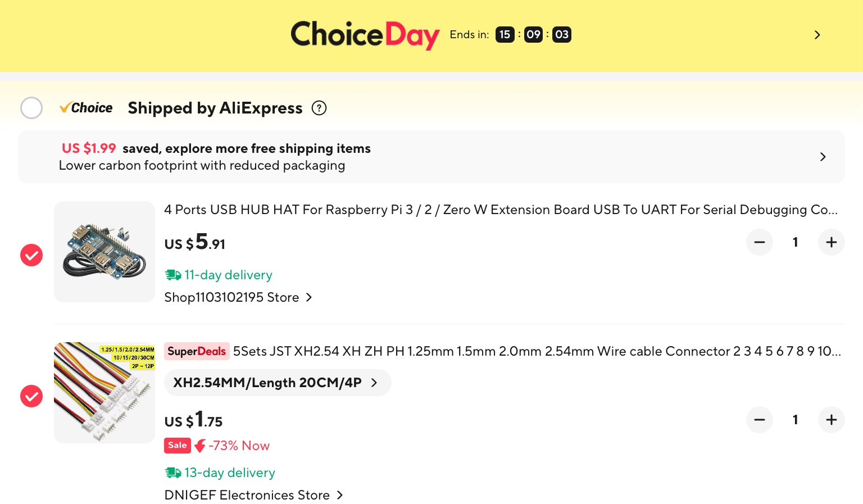Decrease quantity of USB HUB HAT item
The height and width of the screenshot is (504, 863).
point(760,242)
